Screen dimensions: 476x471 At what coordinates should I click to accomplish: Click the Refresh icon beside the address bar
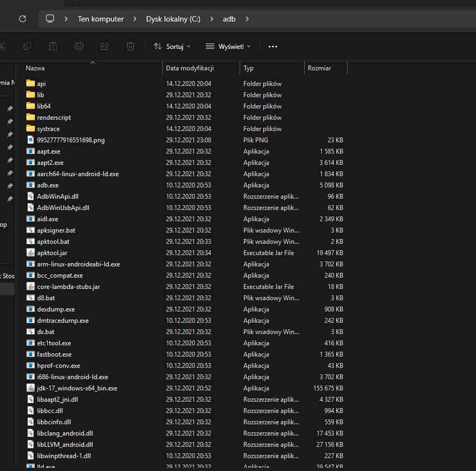(x=22, y=19)
